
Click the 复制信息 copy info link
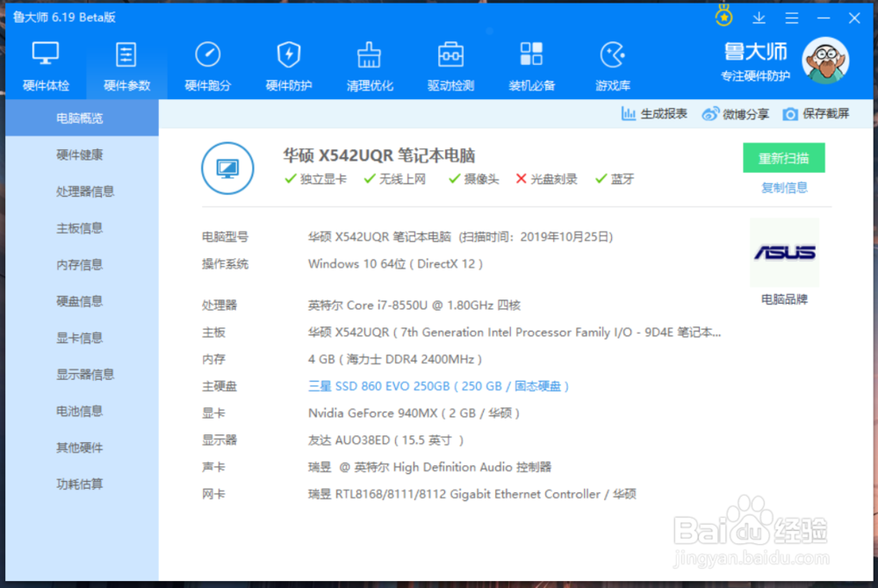pyautogui.click(x=784, y=188)
